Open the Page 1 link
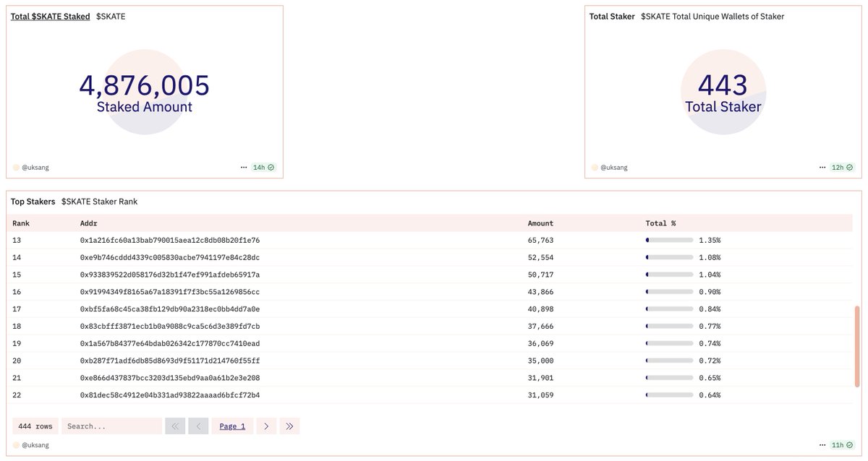This screenshot has height=461, width=868. click(x=231, y=426)
